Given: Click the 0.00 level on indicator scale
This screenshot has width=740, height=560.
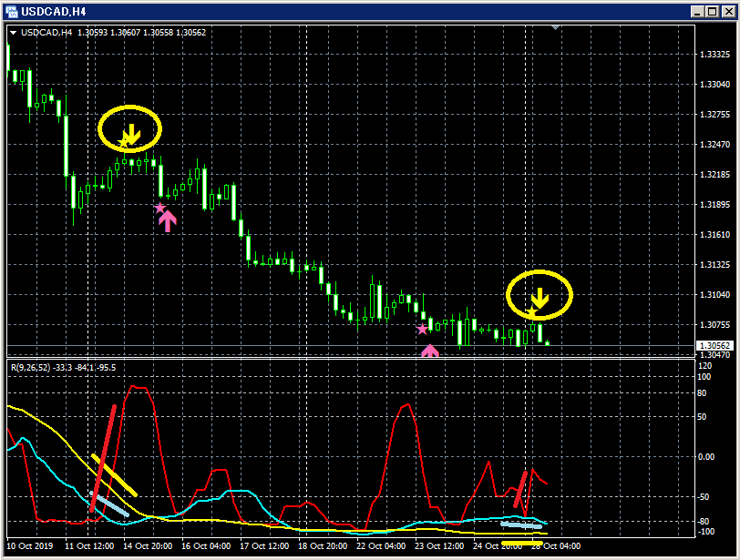Looking at the screenshot, I should click(706, 457).
